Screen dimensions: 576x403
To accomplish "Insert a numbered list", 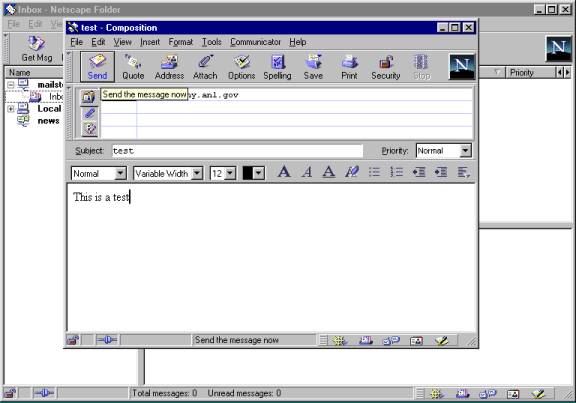I will click(396, 172).
